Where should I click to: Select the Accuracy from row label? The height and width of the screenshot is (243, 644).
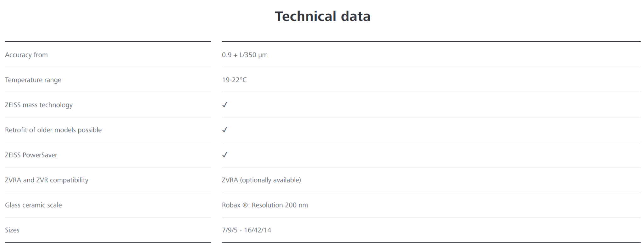pyautogui.click(x=26, y=55)
